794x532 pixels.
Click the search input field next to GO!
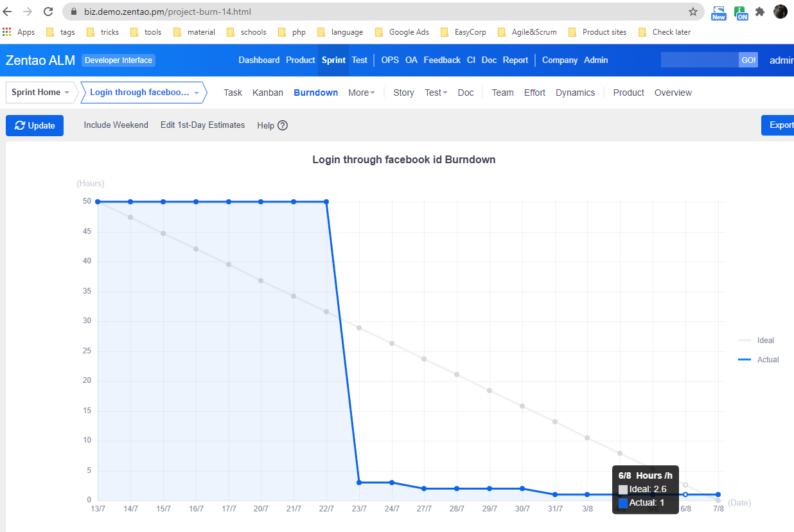(700, 60)
